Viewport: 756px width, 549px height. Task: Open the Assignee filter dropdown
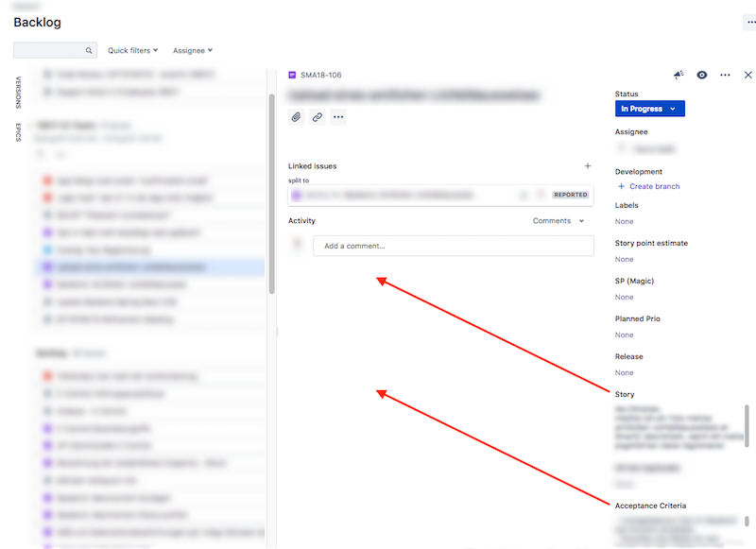193,51
